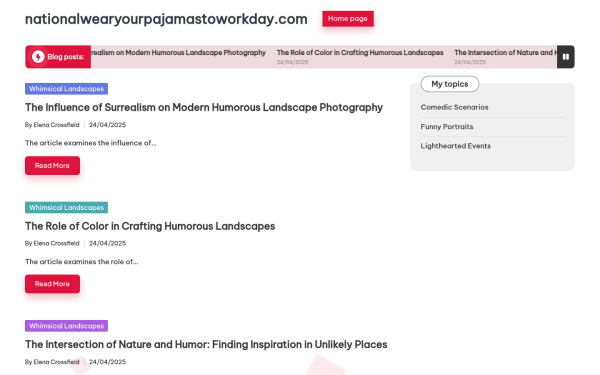Select Lighthearted Events topic

coord(455,146)
